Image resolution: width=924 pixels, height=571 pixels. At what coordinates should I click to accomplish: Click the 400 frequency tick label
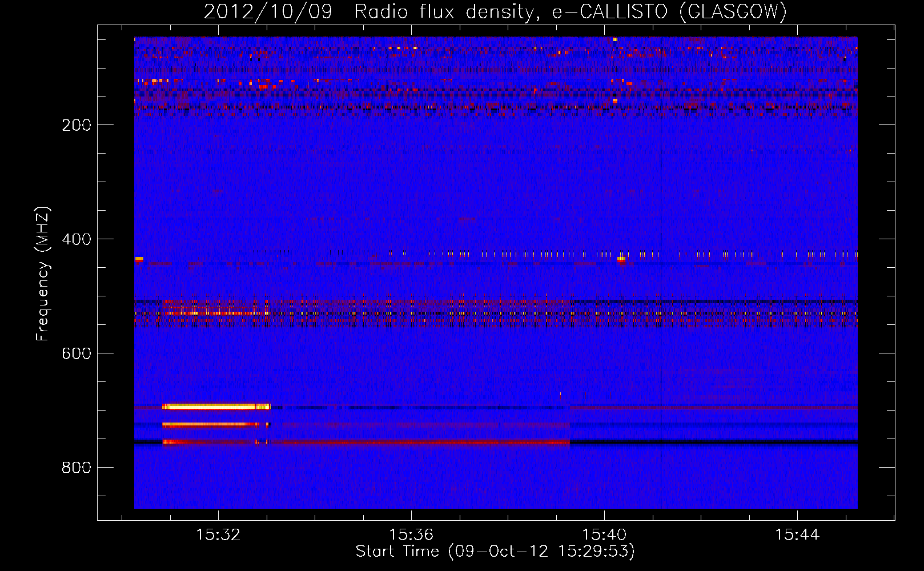[x=77, y=239]
